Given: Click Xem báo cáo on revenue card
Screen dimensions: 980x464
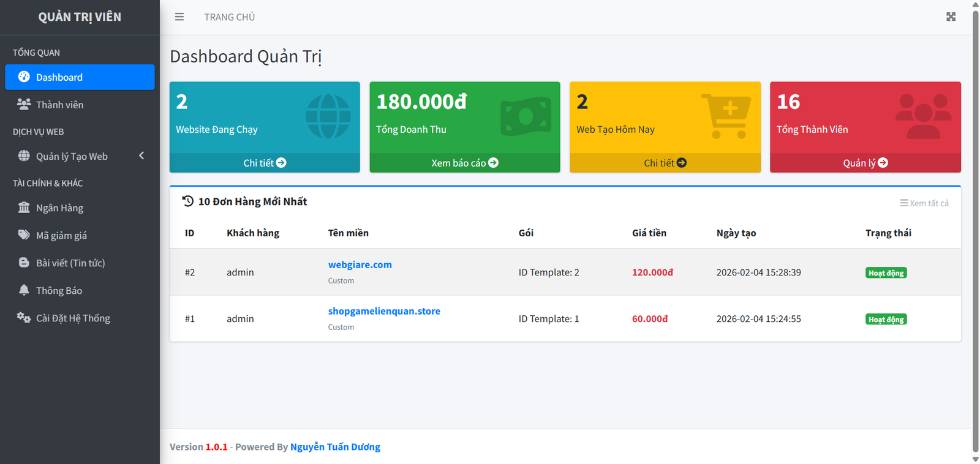Looking at the screenshot, I should [x=464, y=163].
